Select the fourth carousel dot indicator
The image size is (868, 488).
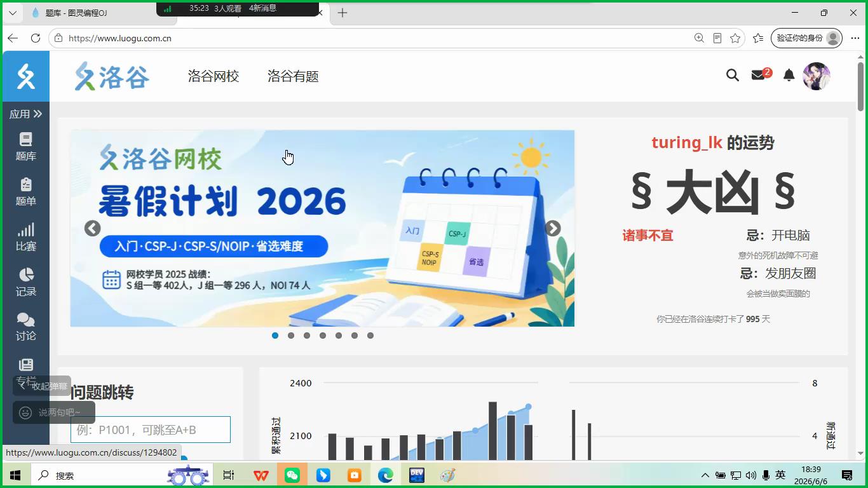click(323, 335)
